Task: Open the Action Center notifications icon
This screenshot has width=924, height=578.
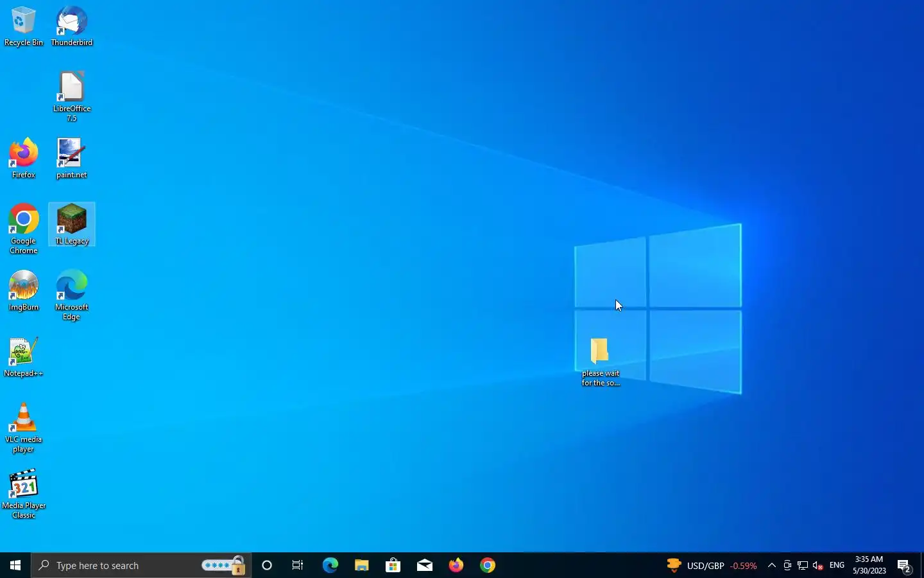Action: click(905, 565)
